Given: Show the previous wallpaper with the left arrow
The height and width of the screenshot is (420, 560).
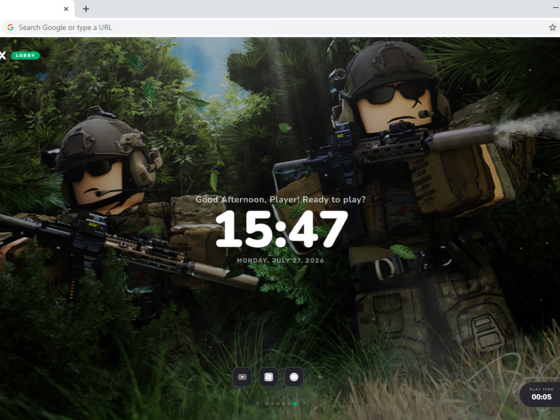Looking at the screenshot, I should [x=258, y=403].
